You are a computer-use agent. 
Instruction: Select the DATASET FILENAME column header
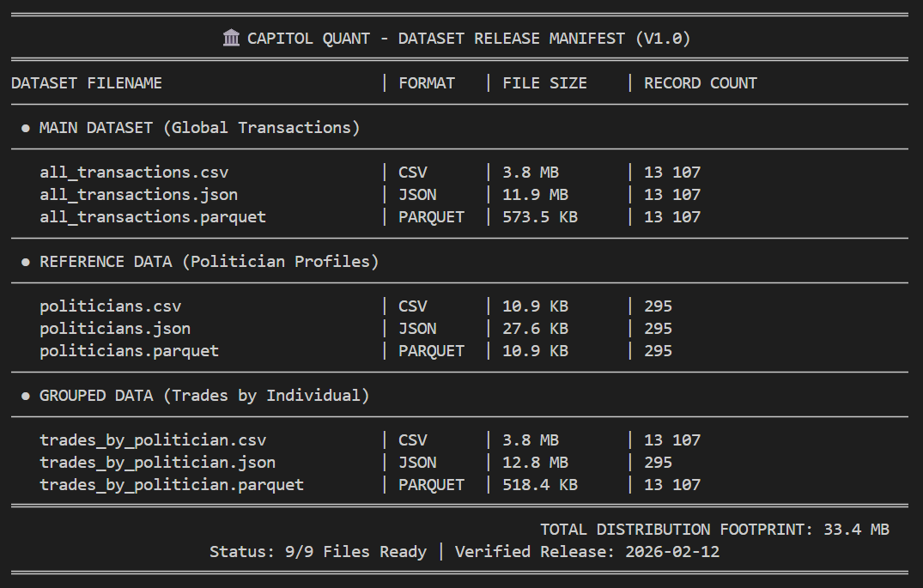(86, 82)
